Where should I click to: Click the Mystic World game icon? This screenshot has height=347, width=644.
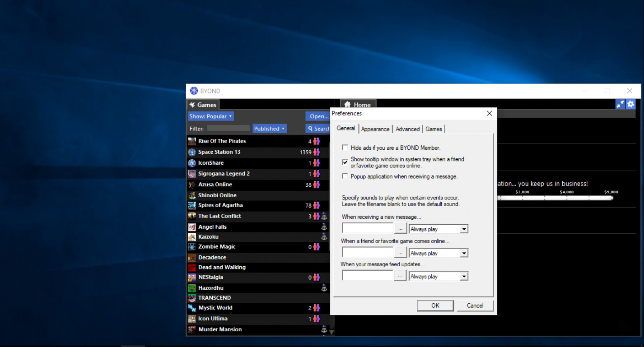click(x=192, y=308)
